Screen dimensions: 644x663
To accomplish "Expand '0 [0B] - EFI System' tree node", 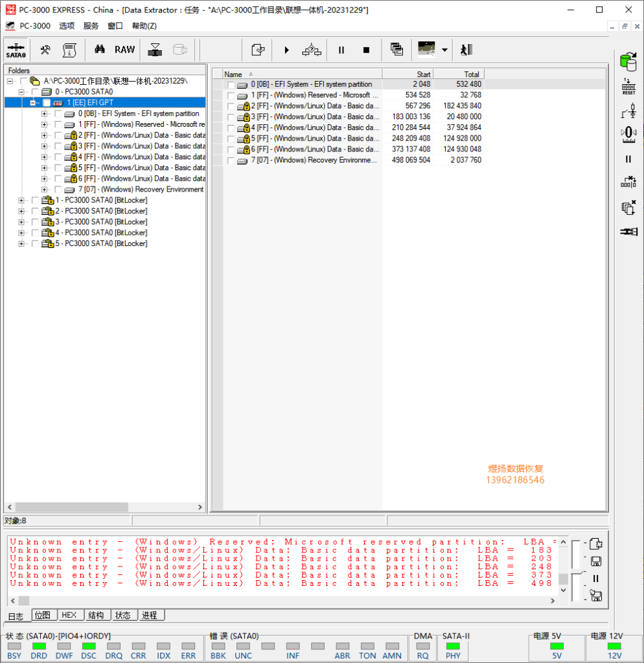I will click(44, 114).
